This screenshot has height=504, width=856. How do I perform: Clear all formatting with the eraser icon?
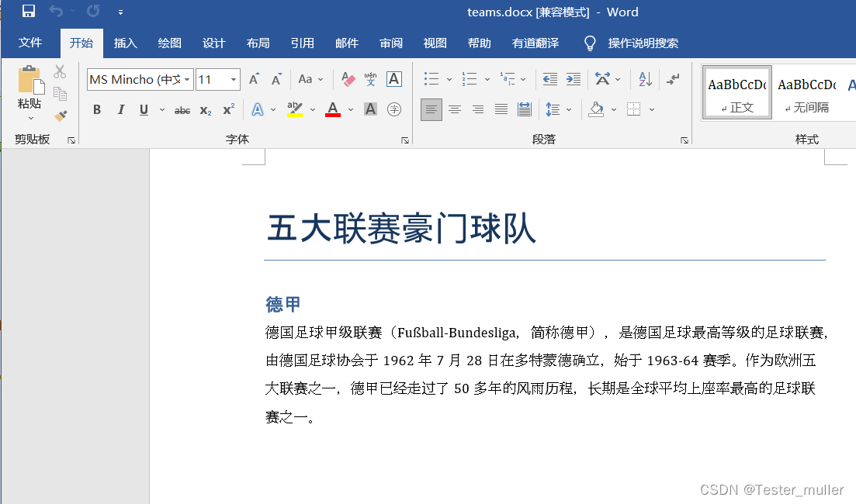click(x=347, y=79)
